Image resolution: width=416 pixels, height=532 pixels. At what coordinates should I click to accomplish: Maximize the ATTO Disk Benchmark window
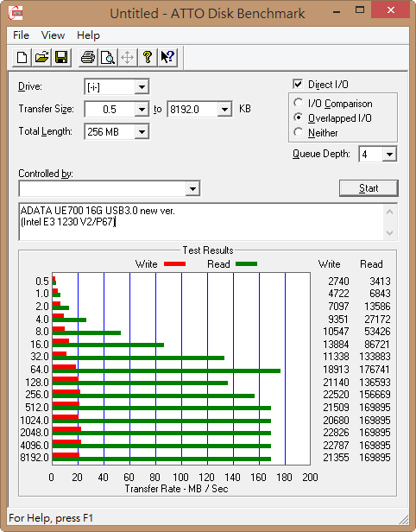pos(359,10)
